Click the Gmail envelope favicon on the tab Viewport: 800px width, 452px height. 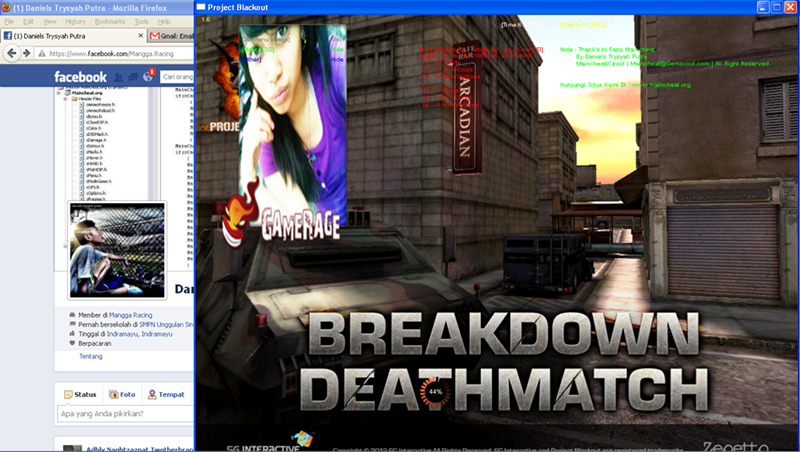pyautogui.click(x=155, y=36)
